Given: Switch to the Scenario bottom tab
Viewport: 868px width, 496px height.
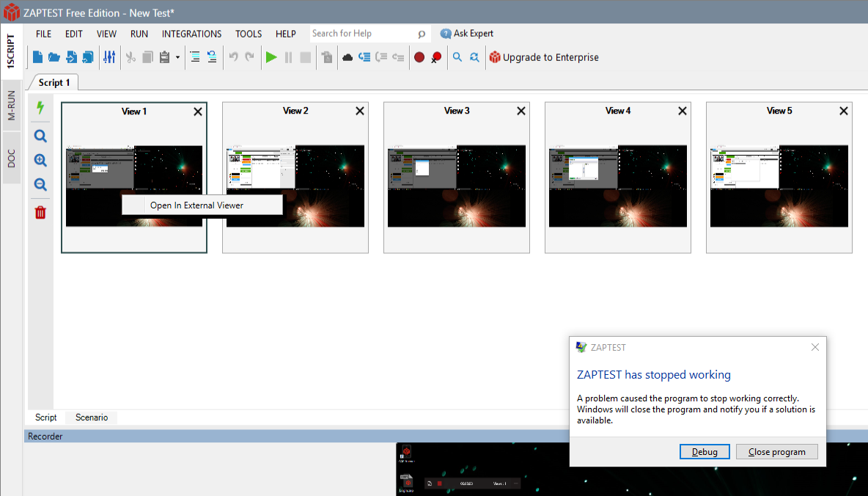Looking at the screenshot, I should tap(92, 417).
